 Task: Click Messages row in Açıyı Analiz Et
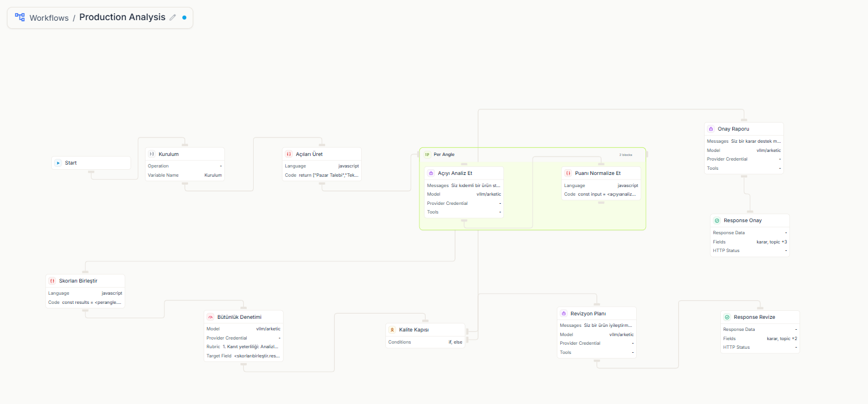click(464, 185)
